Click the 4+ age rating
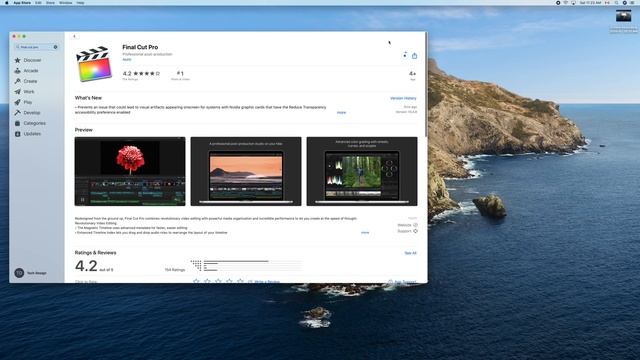This screenshot has width=640, height=360. click(412, 75)
